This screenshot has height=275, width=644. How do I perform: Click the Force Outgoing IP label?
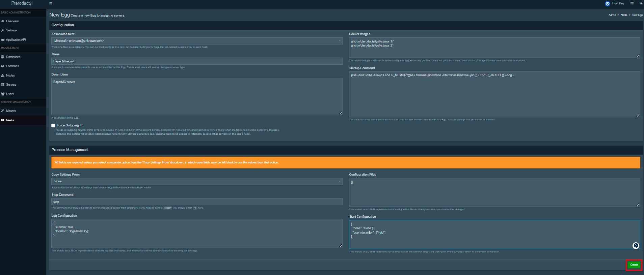point(69,125)
